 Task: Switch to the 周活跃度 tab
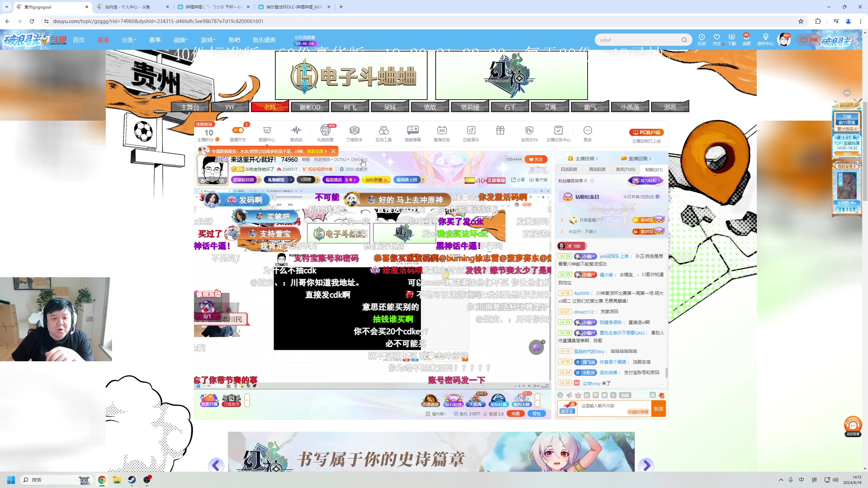point(597,169)
